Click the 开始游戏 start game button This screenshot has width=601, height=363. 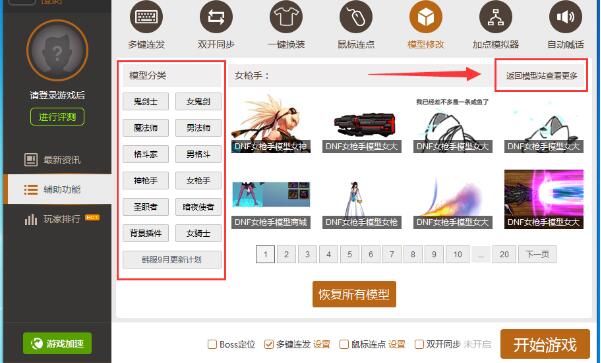pyautogui.click(x=545, y=344)
